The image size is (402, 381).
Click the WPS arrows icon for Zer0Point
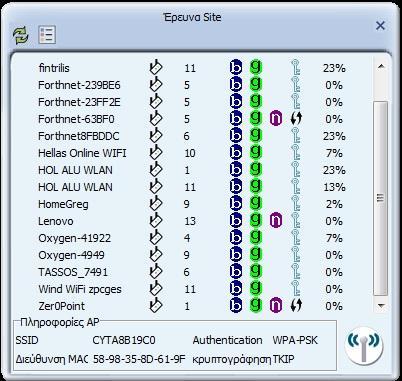[x=296, y=306]
